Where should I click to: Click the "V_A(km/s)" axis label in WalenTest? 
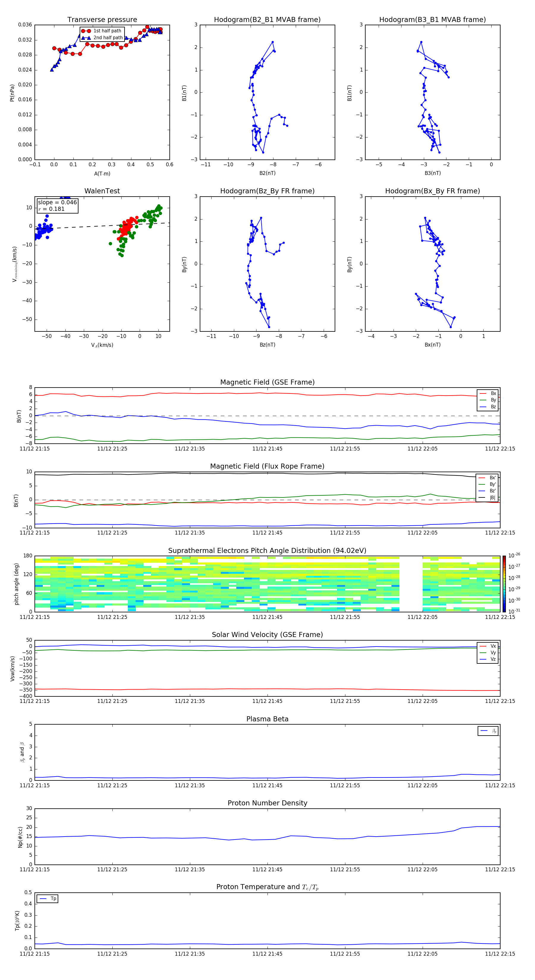(102, 345)
